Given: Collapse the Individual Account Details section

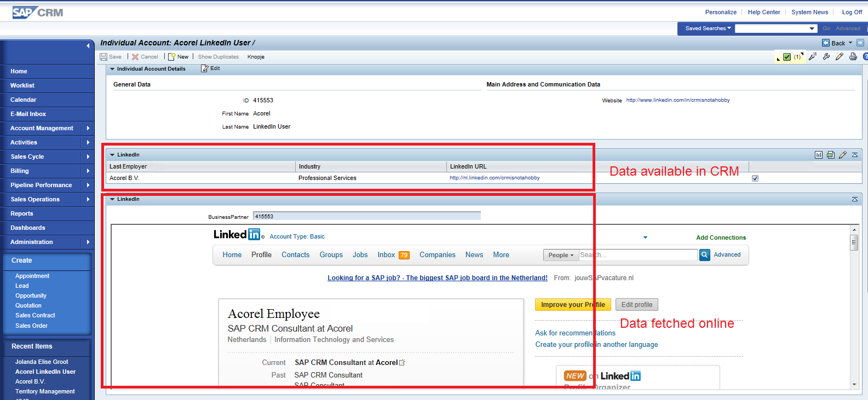Looking at the screenshot, I should (112, 69).
